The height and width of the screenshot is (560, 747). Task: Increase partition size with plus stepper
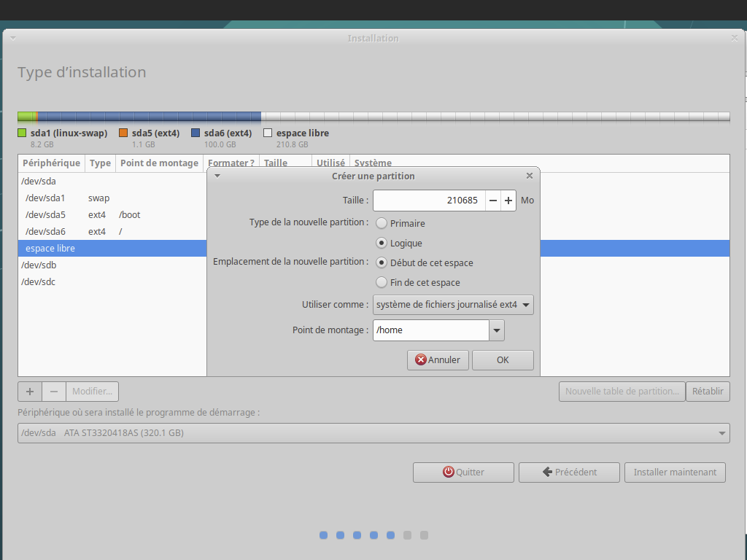coord(508,201)
